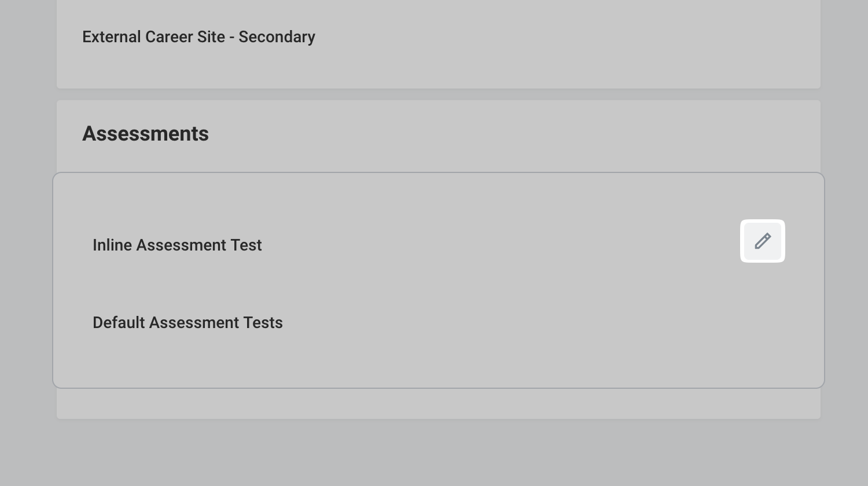
Task: Click the word Tests in Default Assessment Tests
Action: point(263,323)
